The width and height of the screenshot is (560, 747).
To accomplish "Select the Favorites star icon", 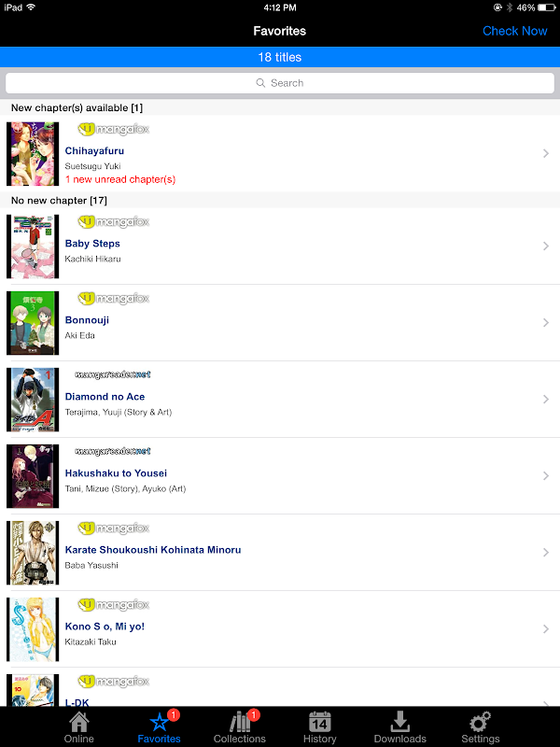I will click(x=159, y=722).
